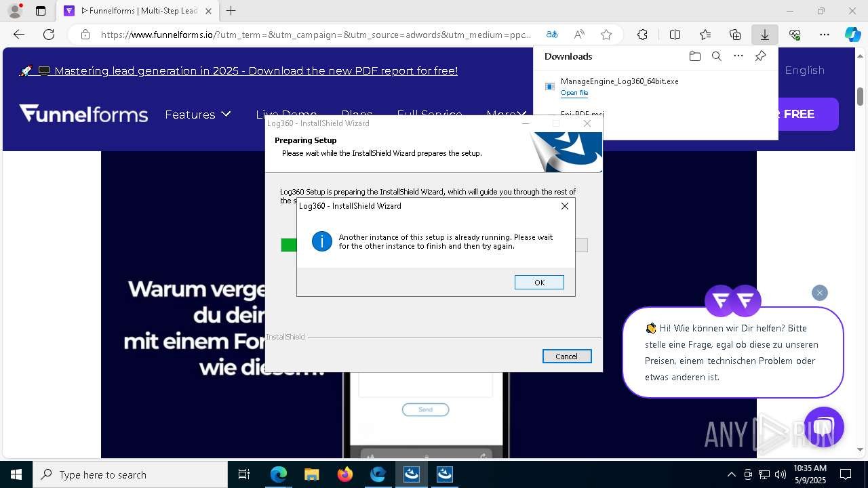Open Edge from the taskbar
Image resolution: width=868 pixels, height=488 pixels.
pyautogui.click(x=279, y=474)
